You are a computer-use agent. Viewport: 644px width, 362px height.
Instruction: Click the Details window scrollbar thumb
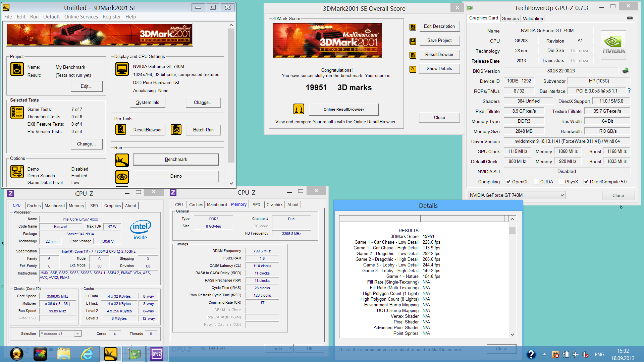coord(512,231)
